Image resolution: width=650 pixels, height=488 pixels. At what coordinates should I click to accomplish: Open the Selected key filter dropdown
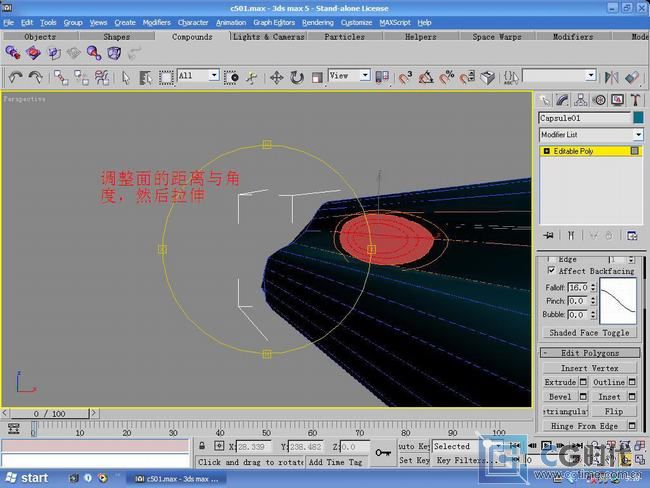click(x=468, y=446)
